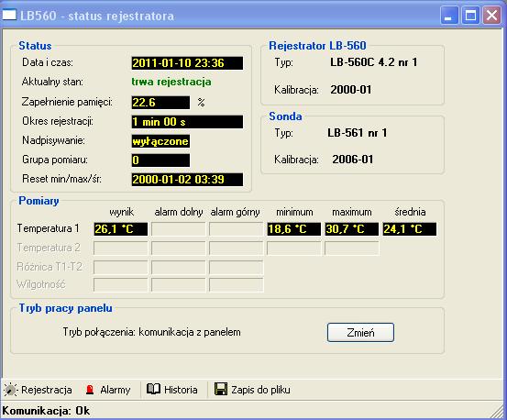Click the Historia open book icon
Screen dimensions: 507x420
[x=153, y=389]
